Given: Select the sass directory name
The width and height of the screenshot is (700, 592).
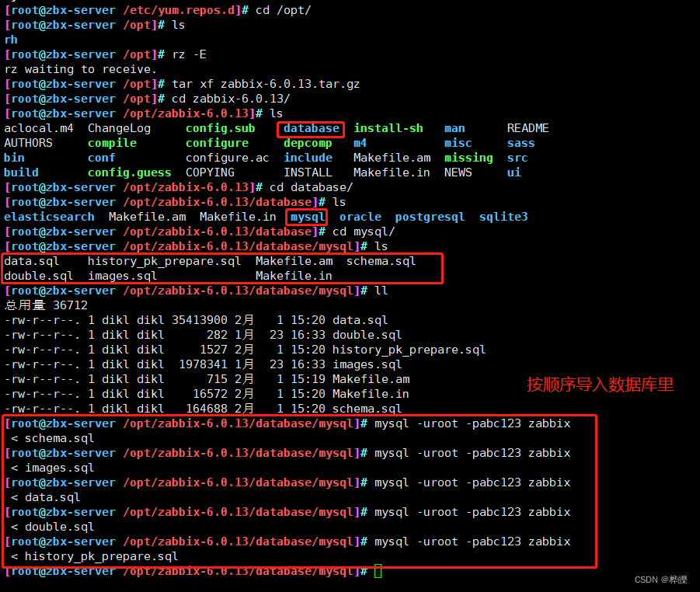Looking at the screenshot, I should [521, 143].
